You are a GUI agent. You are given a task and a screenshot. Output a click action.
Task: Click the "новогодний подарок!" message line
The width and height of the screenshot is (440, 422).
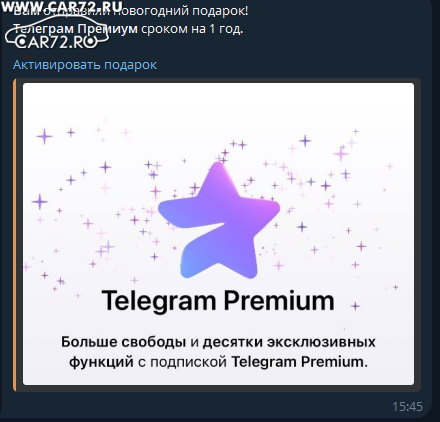click(131, 11)
